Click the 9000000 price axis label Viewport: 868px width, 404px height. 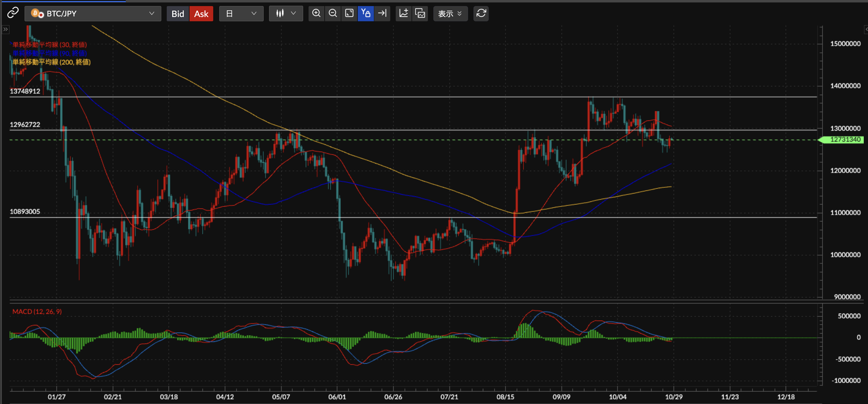[847, 296]
